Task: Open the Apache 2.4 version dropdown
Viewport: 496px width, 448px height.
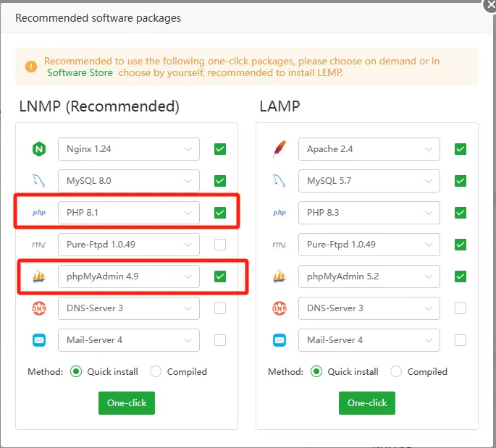Action: [369, 149]
